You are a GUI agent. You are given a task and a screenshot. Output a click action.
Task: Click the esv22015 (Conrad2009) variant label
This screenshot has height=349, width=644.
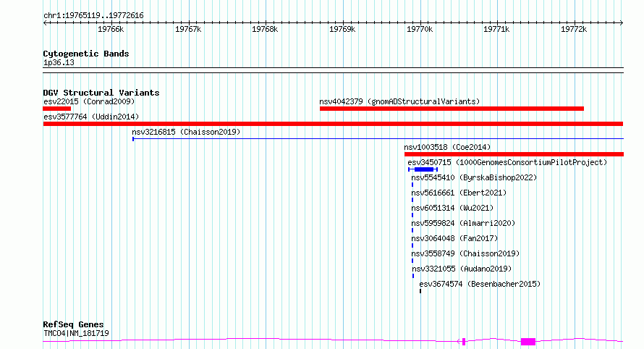89,101
